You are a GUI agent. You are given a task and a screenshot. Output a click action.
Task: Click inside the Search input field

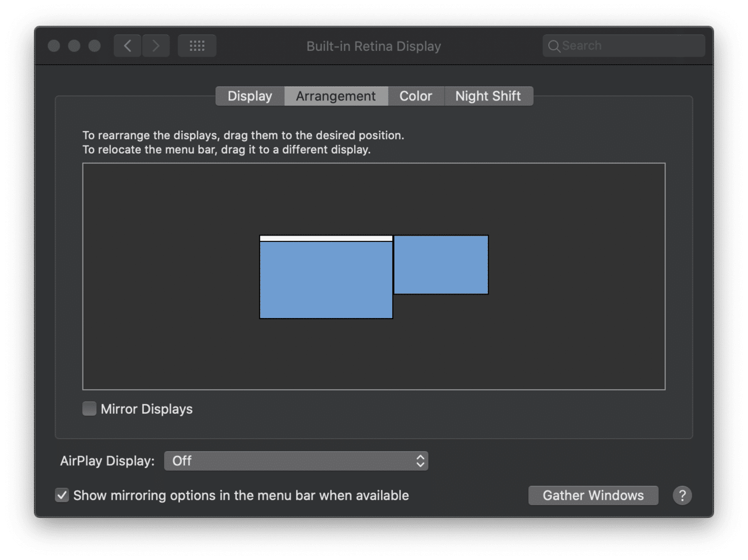coord(624,46)
